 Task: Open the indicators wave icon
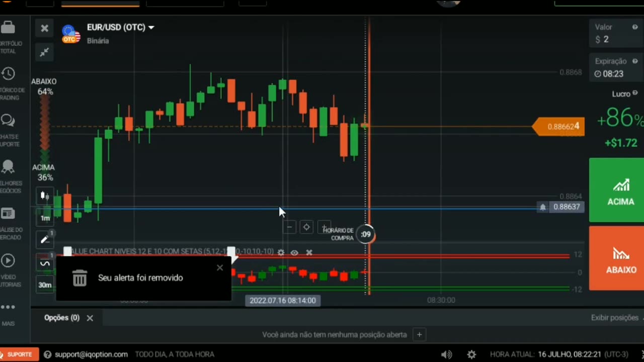(45, 263)
